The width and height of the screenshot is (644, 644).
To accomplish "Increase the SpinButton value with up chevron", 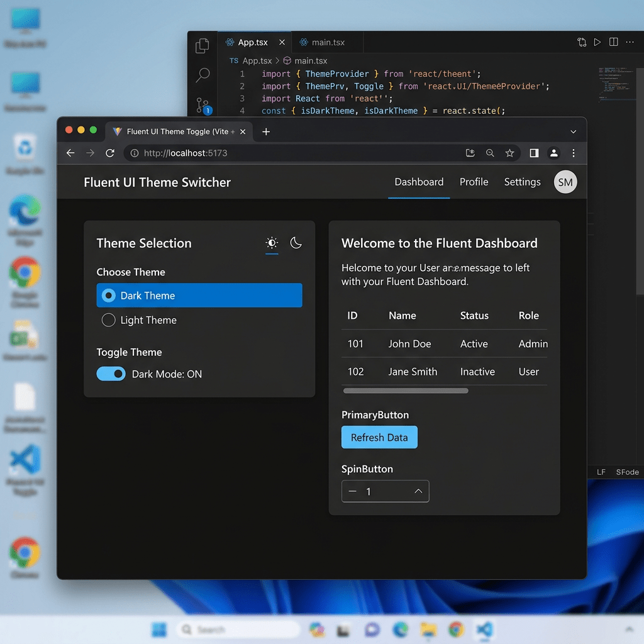I will tap(418, 491).
